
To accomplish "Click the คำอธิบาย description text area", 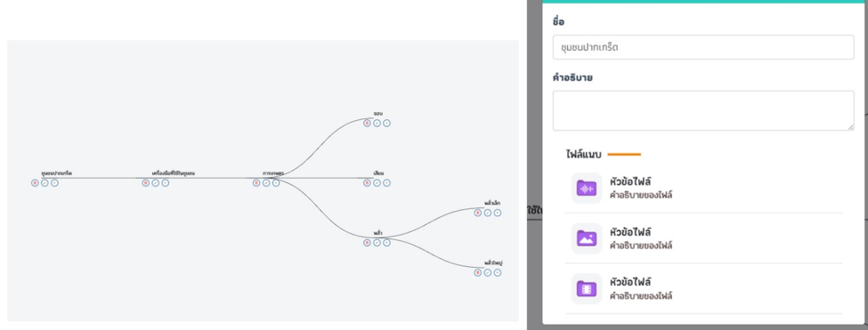I will click(703, 110).
